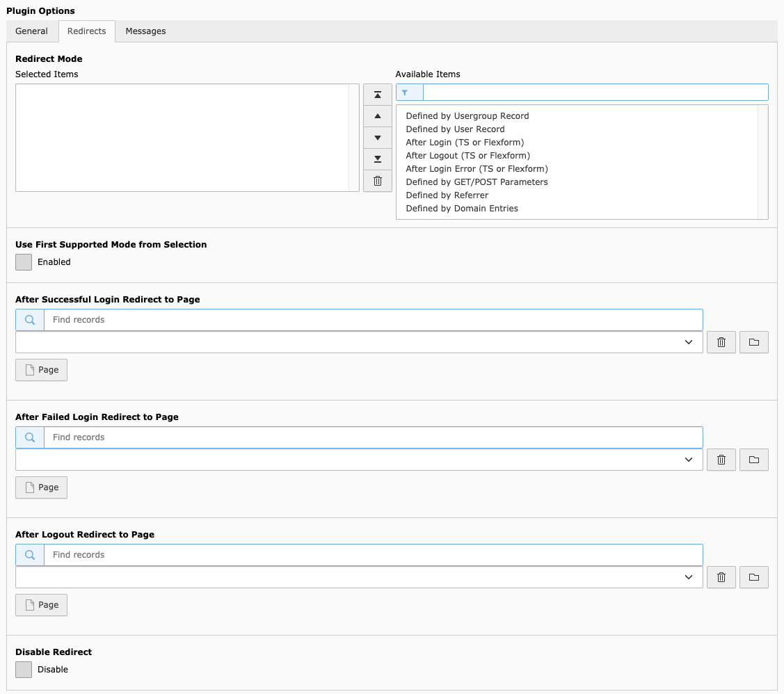This screenshot has height=694, width=784.
Task: Expand After Successful Login page dropdown
Action: coord(688,341)
